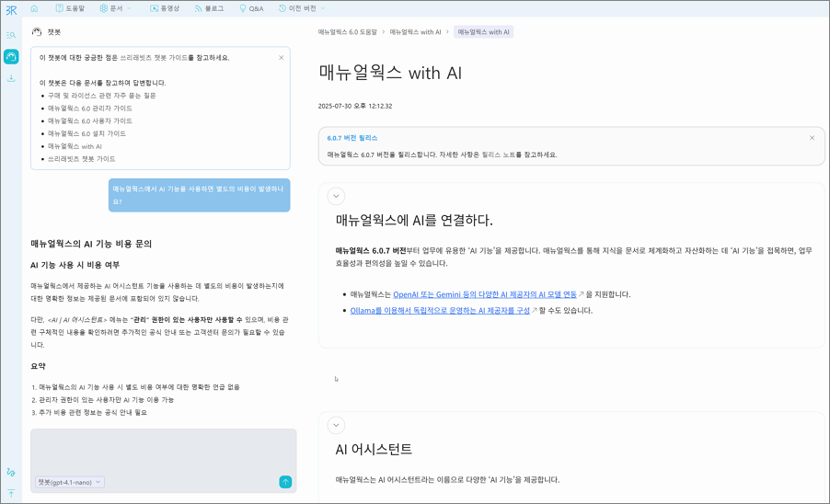This screenshot has height=504, width=830.
Task: Click the highlighted last breadcrumb 매뉴얼웍스 with AI
Action: (483, 32)
